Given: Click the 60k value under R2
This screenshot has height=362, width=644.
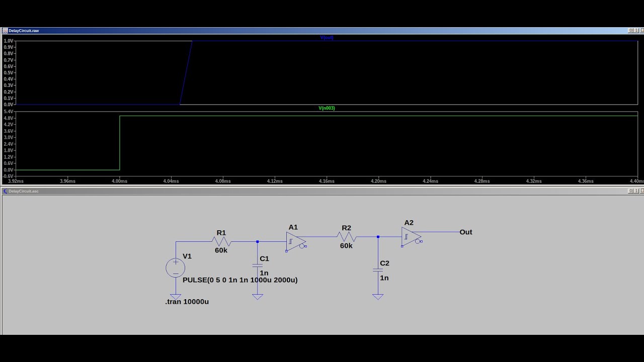Looking at the screenshot, I should click(346, 246).
